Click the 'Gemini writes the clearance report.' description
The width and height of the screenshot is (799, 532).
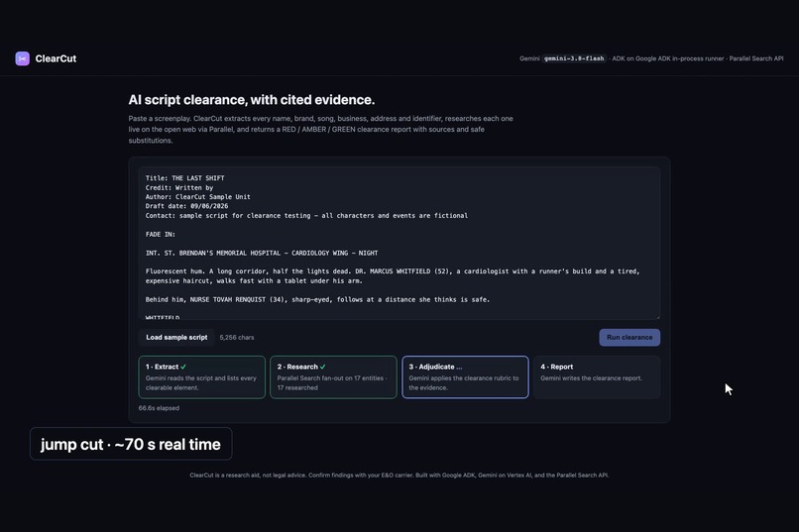pos(591,378)
